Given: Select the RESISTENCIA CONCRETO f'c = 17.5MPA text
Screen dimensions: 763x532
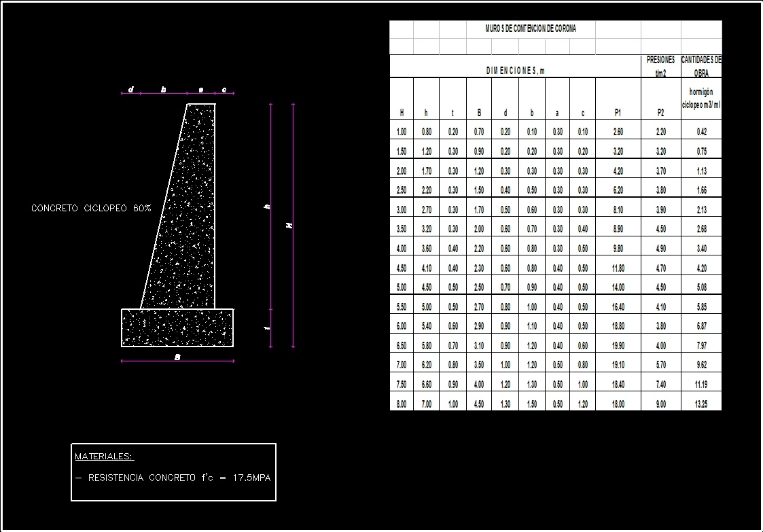Looking at the screenshot, I should [x=175, y=478].
